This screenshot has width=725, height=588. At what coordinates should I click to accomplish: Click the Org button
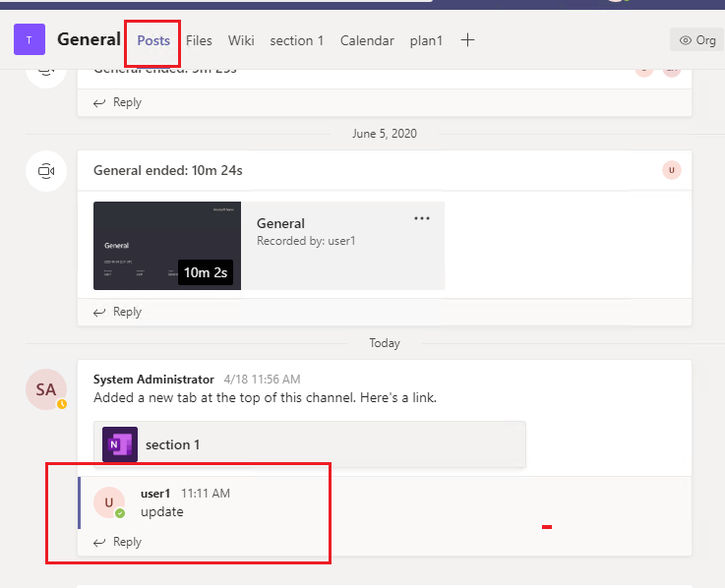(697, 40)
